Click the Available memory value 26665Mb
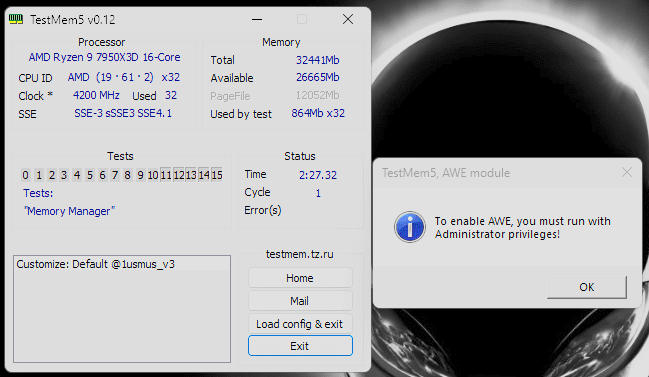 tap(317, 77)
